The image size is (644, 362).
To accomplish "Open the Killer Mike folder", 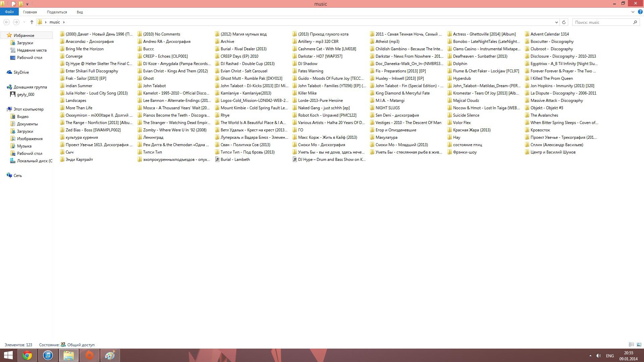I will pos(304,93).
